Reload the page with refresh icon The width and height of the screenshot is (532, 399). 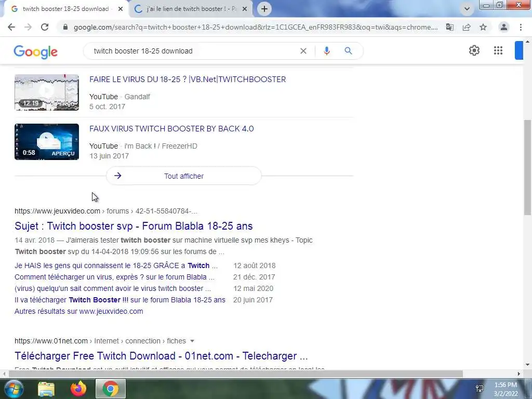click(45, 27)
